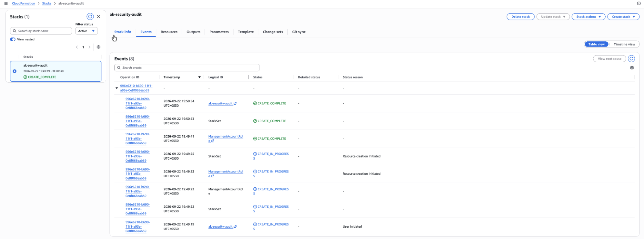Click the Status reason column header
This screenshot has width=644, height=239.
353,77
